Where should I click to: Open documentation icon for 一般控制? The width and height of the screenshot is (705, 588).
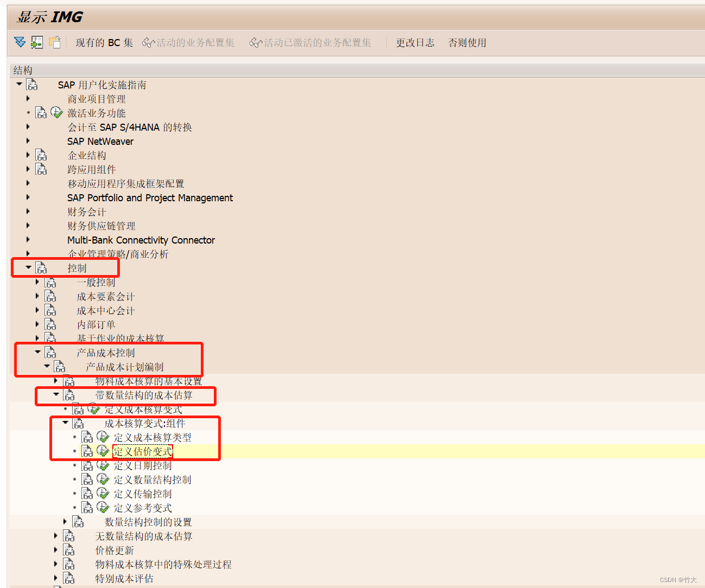pyautogui.click(x=50, y=282)
